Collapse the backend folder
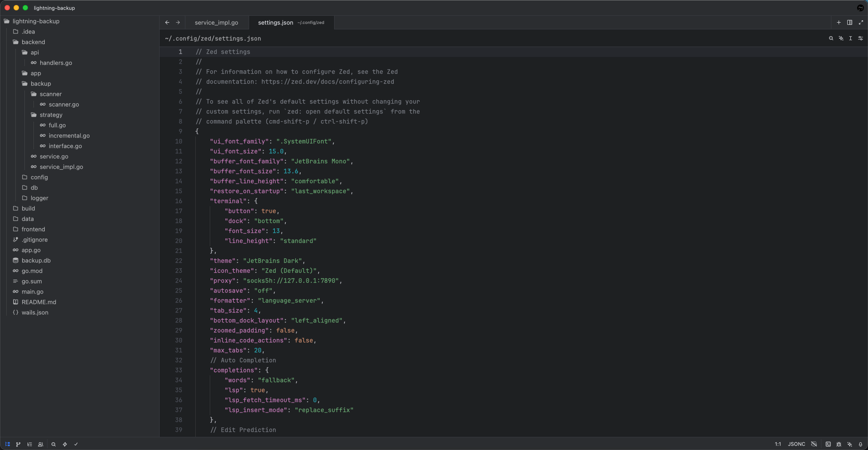Image resolution: width=868 pixels, height=450 pixels. (x=33, y=42)
